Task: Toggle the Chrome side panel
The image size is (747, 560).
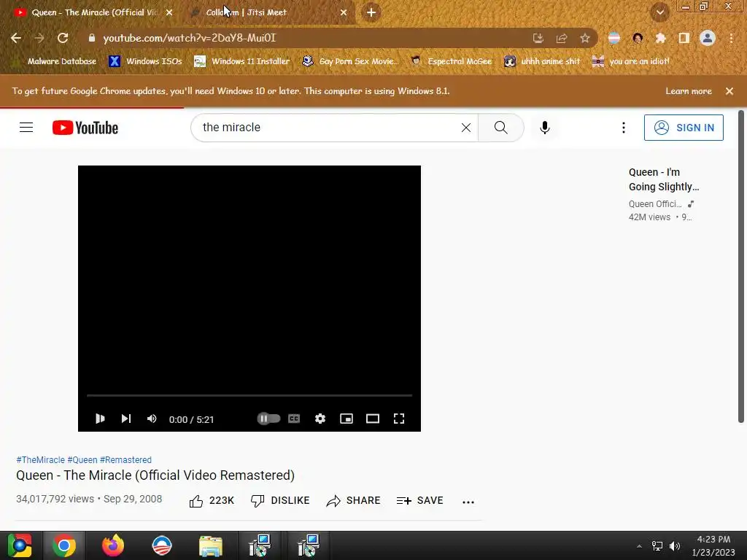Action: coord(684,38)
